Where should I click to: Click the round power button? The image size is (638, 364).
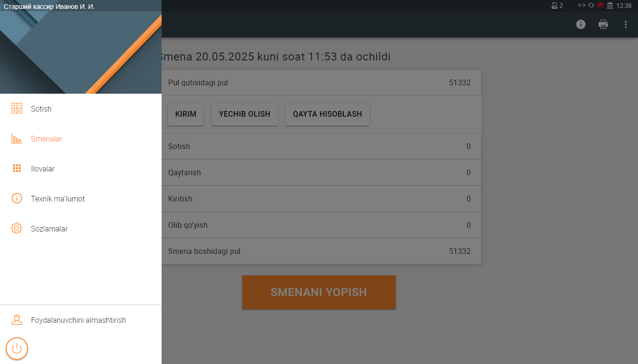coord(17,349)
